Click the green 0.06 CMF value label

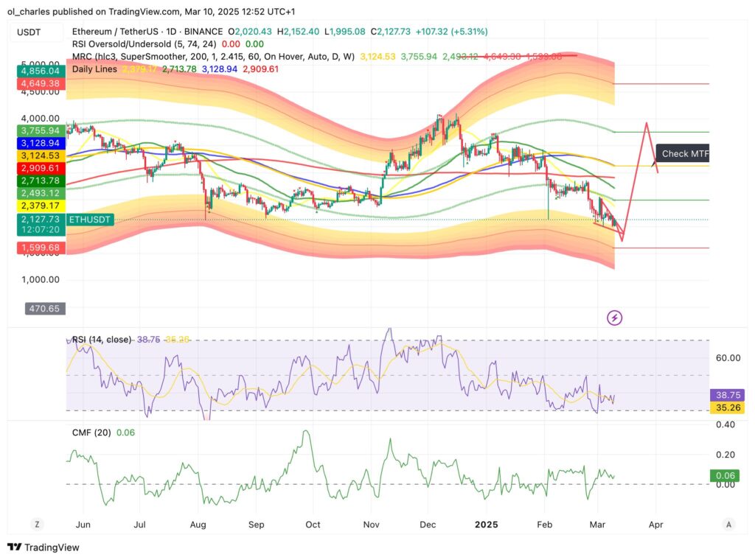723,475
